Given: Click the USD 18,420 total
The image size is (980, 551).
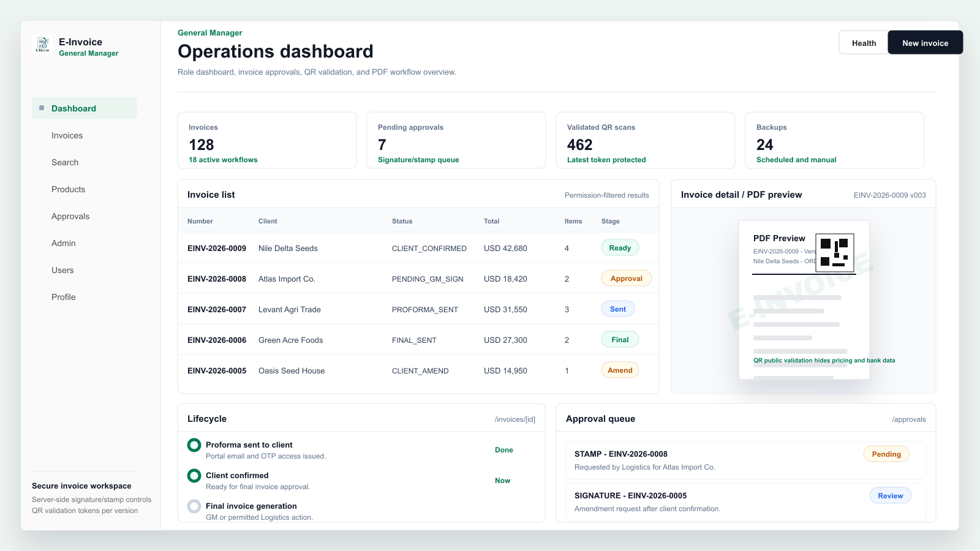Looking at the screenshot, I should click(505, 279).
